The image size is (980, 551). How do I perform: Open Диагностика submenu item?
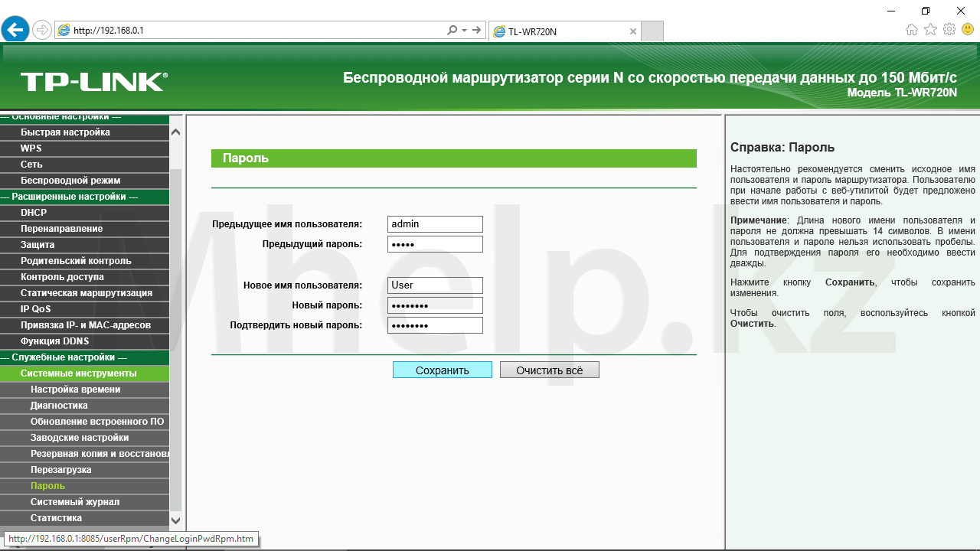point(84,406)
